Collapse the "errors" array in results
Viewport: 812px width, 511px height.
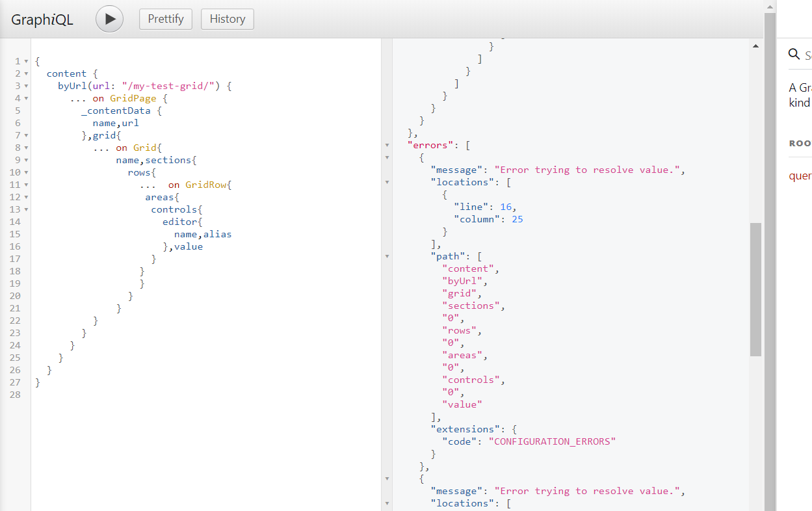[387, 145]
